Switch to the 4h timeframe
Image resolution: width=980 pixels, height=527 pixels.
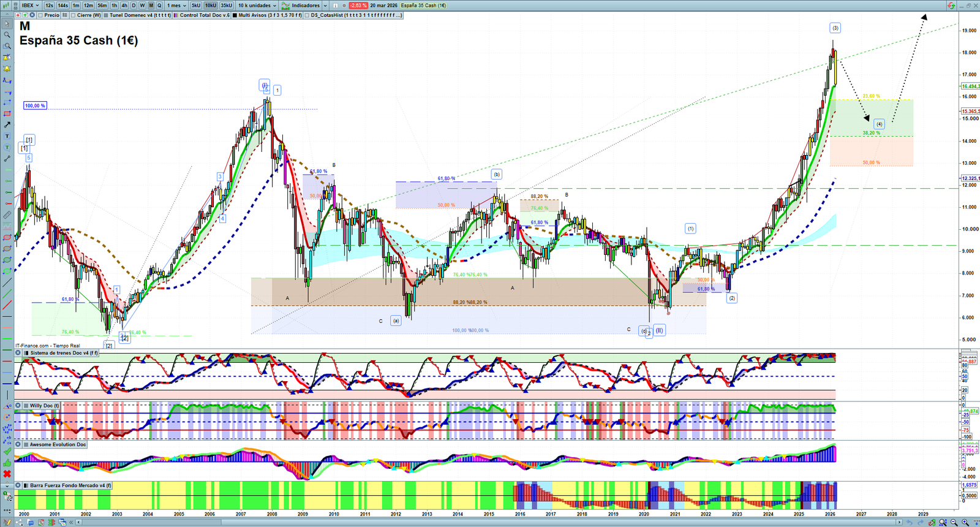pyautogui.click(x=124, y=6)
